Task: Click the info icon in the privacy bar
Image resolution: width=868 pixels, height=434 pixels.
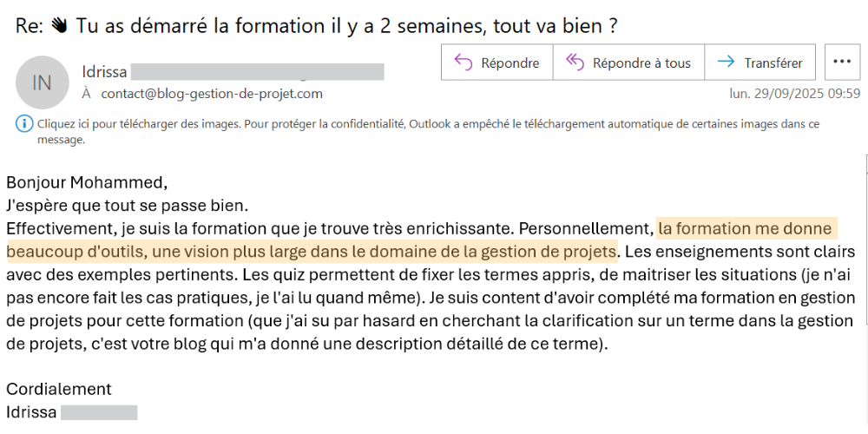Action: 23,123
